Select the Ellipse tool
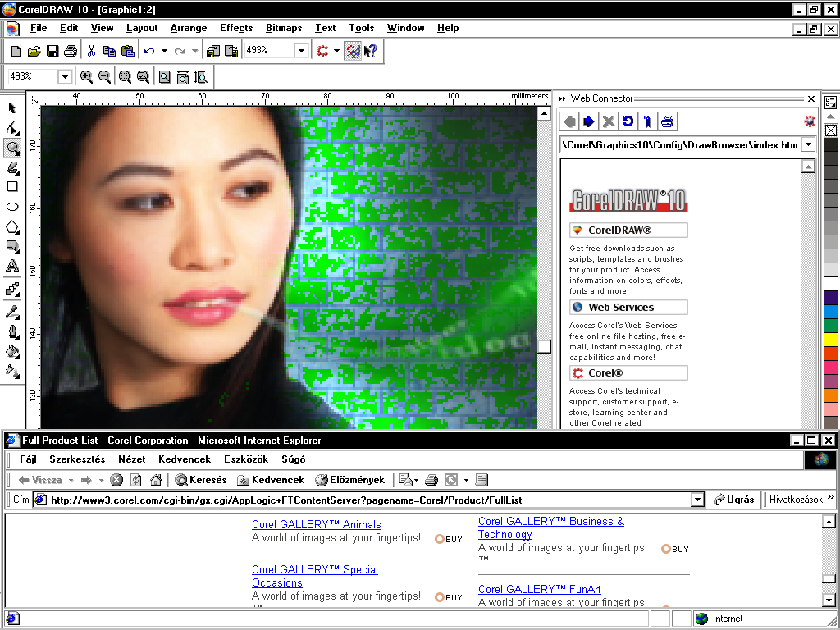 (x=12, y=207)
